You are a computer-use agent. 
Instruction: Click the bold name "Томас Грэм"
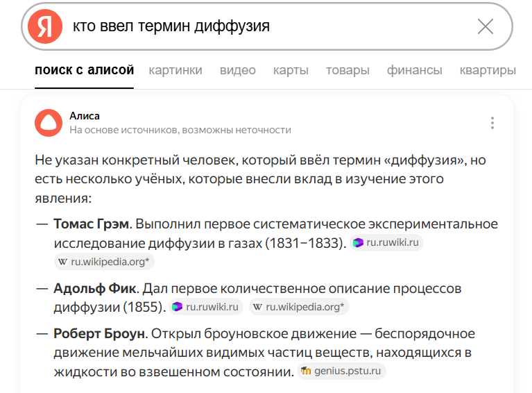coord(92,224)
